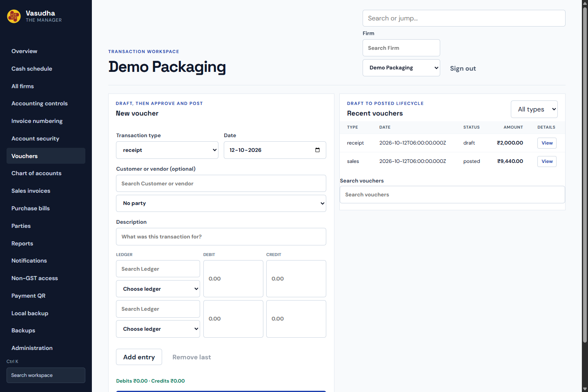Open Reports page

coord(46,243)
